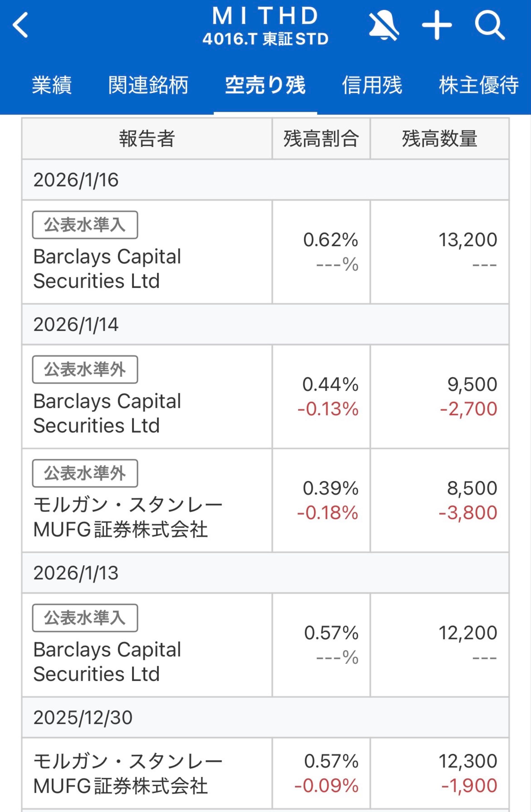The width and height of the screenshot is (531, 812).
Task: Toggle the muted notification bell
Action: 384,25
